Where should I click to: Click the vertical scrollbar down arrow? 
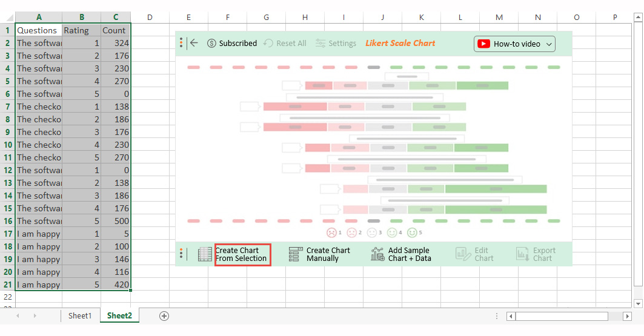[638, 303]
